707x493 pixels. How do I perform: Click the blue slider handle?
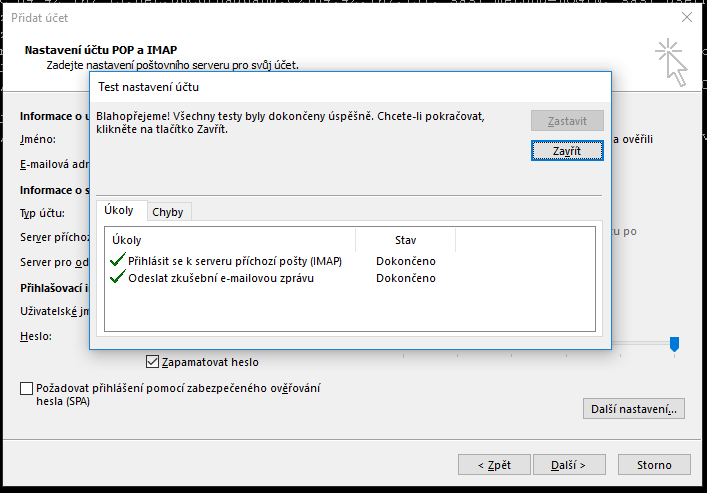(x=674, y=344)
